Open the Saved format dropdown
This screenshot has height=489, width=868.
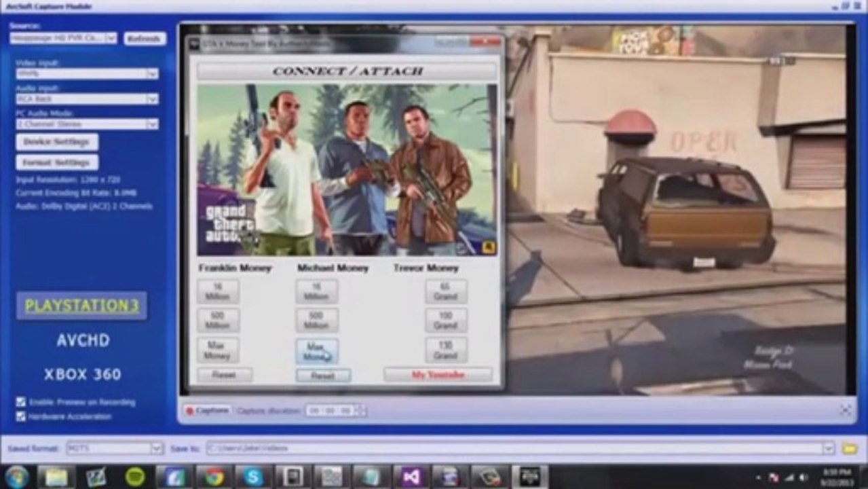coord(157,448)
